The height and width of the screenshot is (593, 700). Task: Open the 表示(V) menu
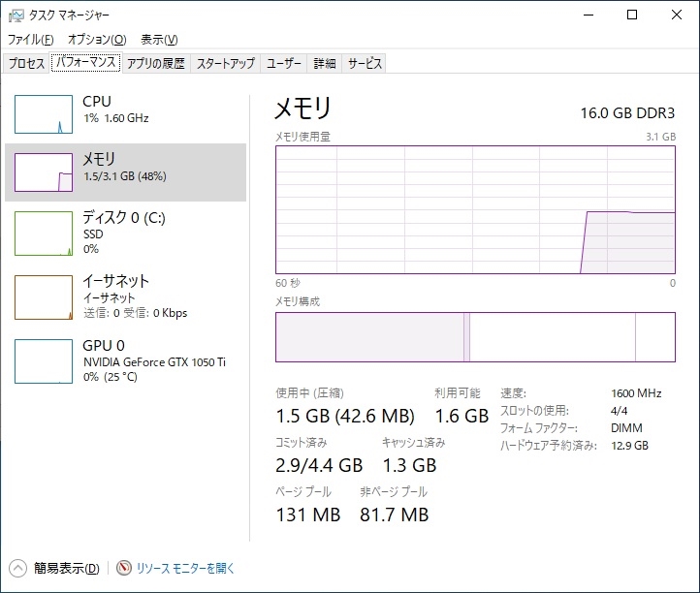click(x=159, y=40)
